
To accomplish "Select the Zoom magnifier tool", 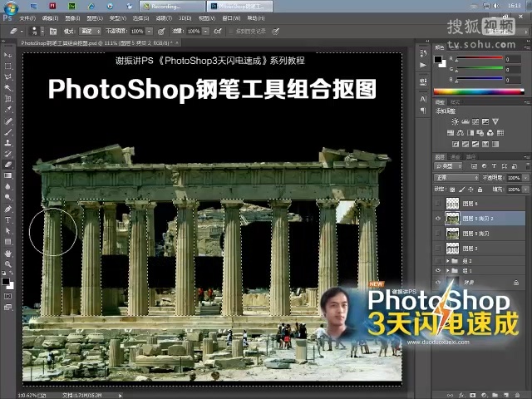I will point(8,264).
